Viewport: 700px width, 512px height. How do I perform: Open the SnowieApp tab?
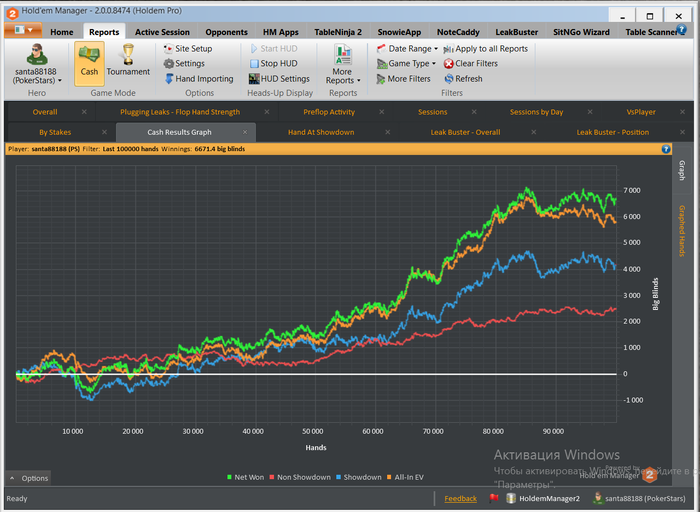399,32
